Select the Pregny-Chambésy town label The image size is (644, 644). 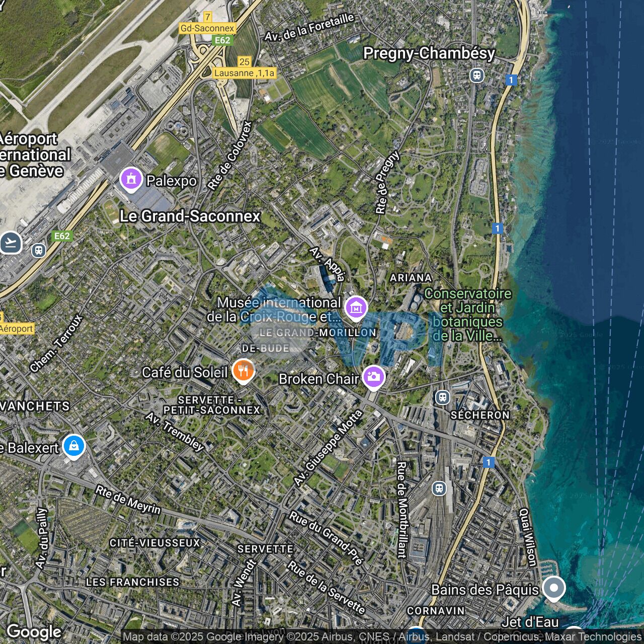[x=429, y=53]
